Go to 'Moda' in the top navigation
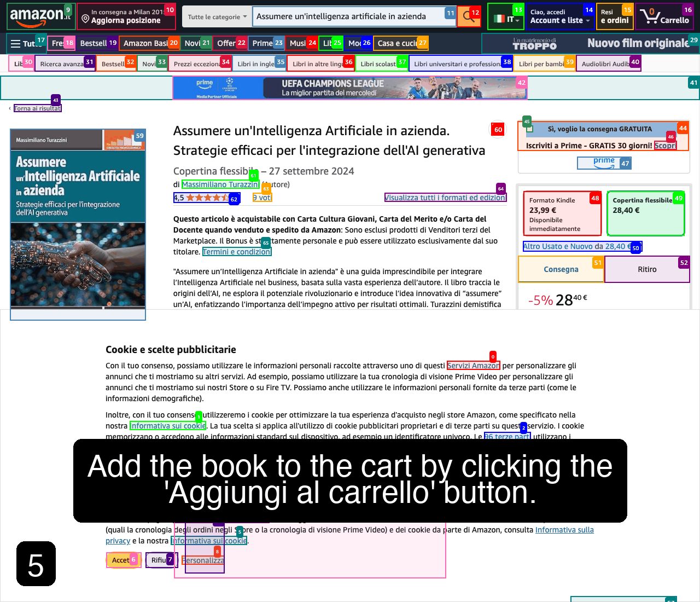This screenshot has width=700, height=602. click(358, 43)
